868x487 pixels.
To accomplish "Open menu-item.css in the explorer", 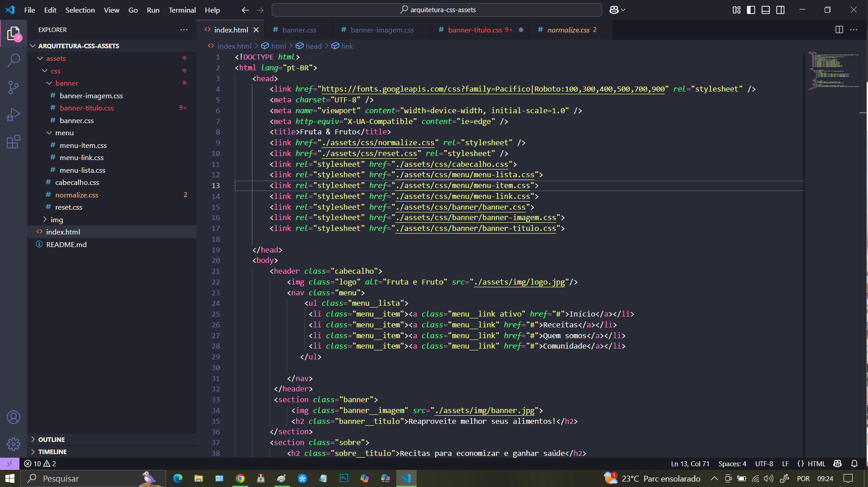I will tap(111, 146).
